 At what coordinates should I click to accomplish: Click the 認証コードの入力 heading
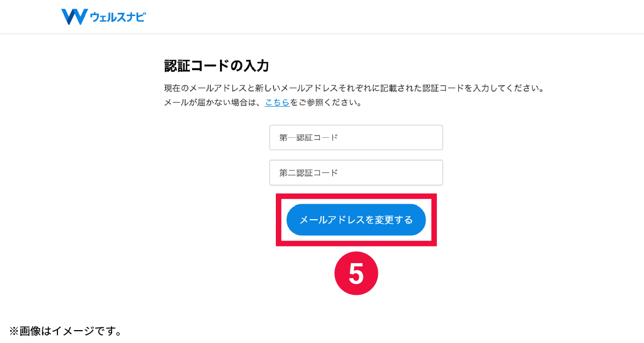(216, 66)
